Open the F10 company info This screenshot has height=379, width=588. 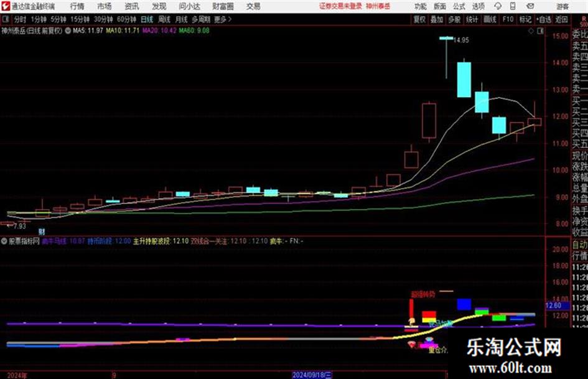(x=508, y=19)
